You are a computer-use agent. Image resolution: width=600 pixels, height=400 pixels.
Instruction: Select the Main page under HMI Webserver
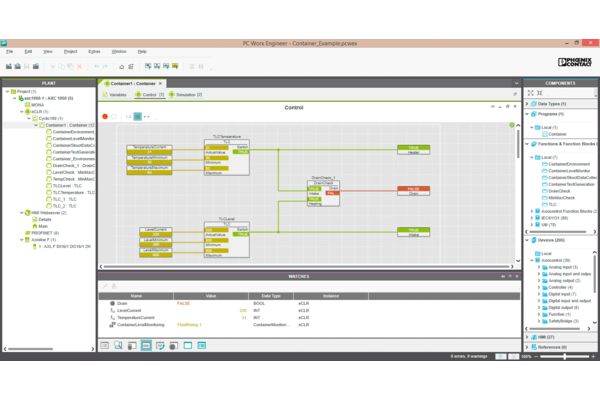pos(40,226)
